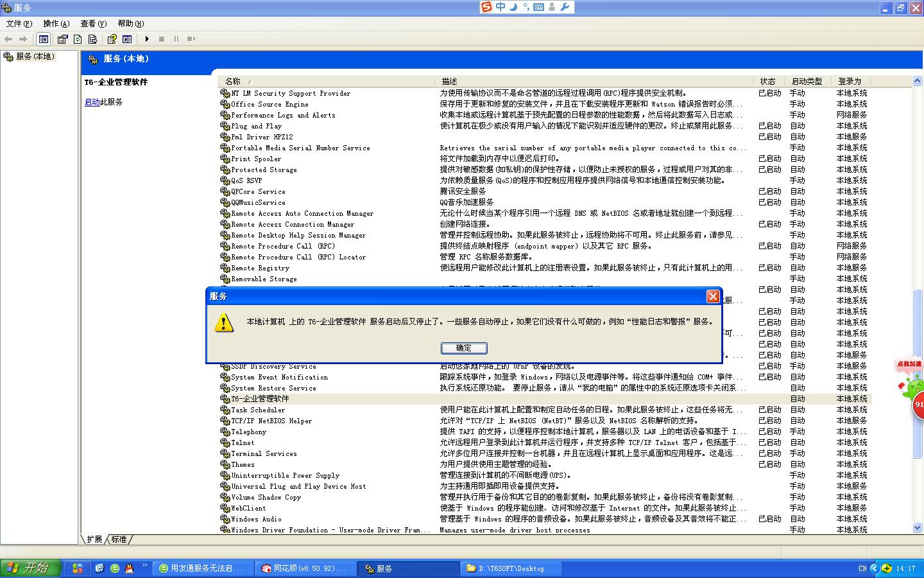
Task: Open the 帮助(H) menu
Action: coord(130,24)
